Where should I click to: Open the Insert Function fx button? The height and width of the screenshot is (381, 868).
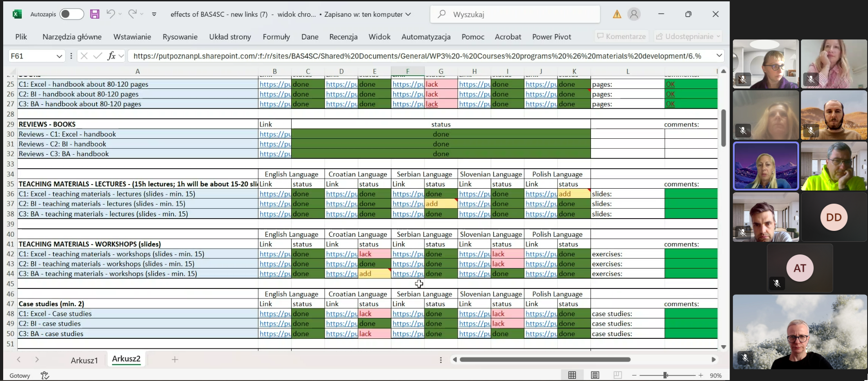(x=112, y=56)
